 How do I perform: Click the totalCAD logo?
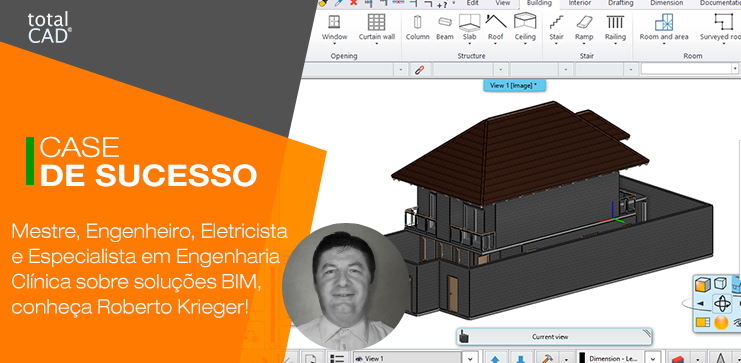pos(49,27)
